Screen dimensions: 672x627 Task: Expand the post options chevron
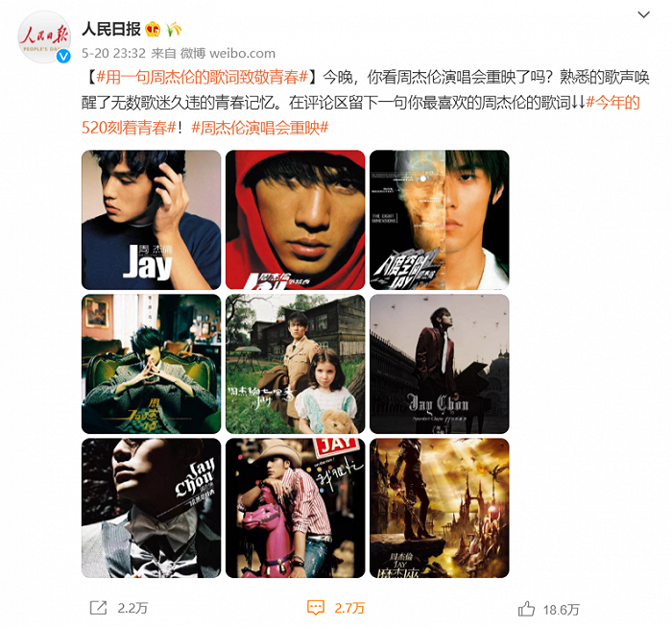[x=644, y=14]
